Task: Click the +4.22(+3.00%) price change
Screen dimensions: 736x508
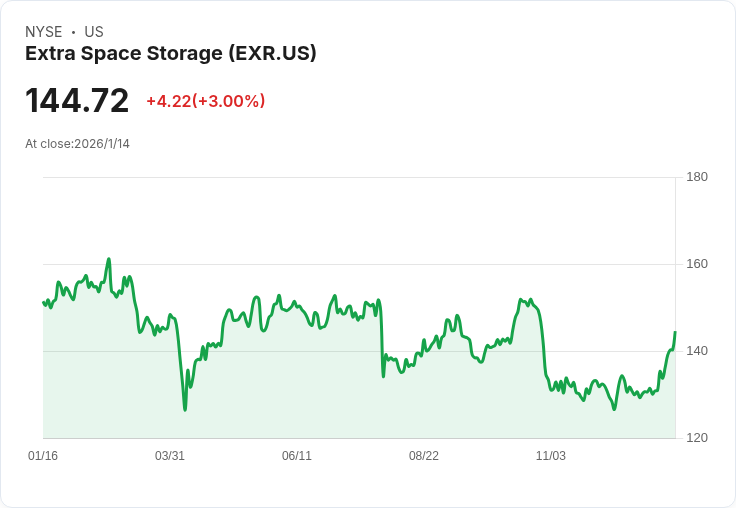Action: (x=205, y=101)
